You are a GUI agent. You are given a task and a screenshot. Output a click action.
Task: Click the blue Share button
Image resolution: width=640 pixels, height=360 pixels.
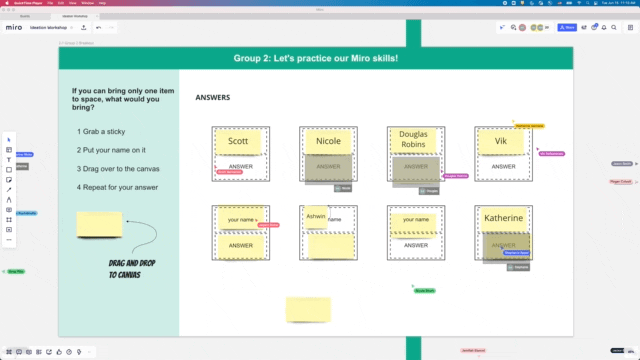(567, 27)
